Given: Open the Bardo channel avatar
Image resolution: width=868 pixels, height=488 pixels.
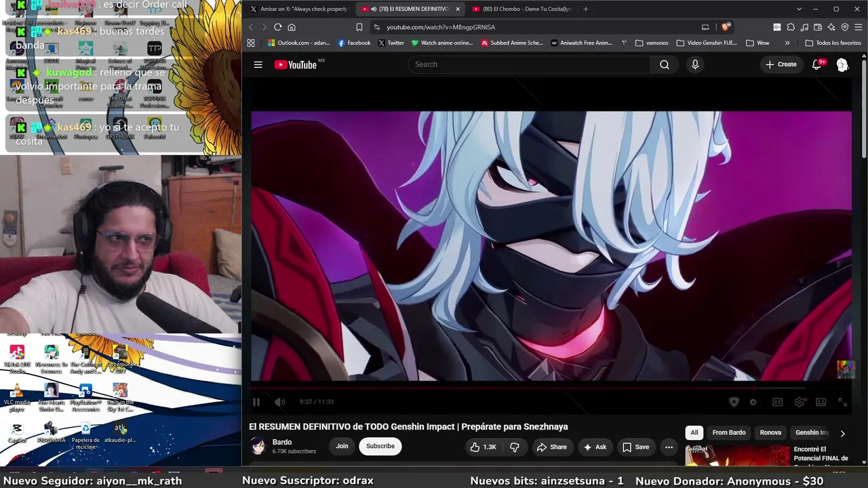Looking at the screenshot, I should (x=258, y=446).
